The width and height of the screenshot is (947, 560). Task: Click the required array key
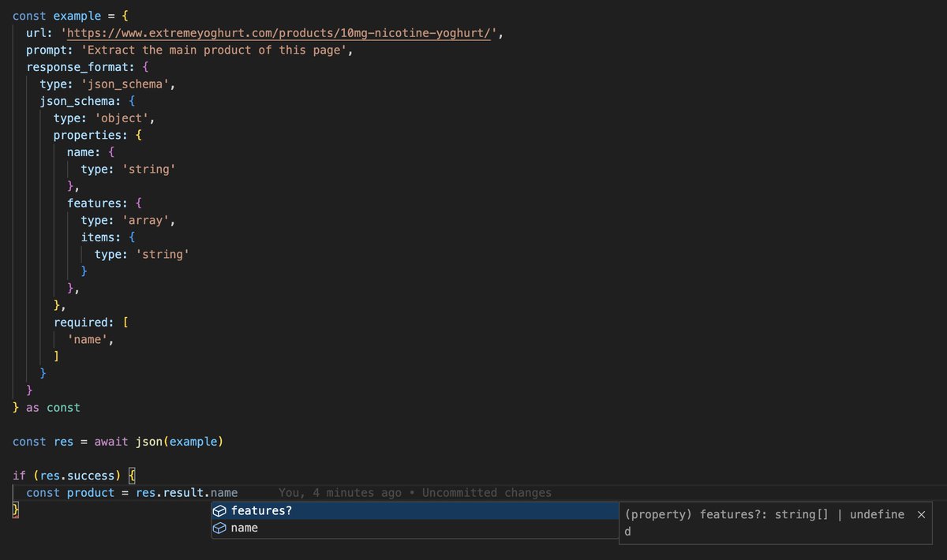(x=82, y=322)
